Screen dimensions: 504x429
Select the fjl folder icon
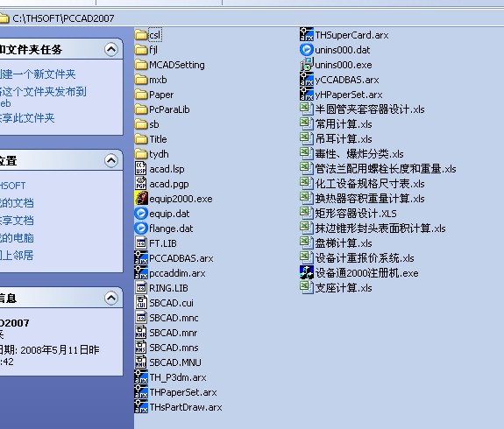coord(141,50)
